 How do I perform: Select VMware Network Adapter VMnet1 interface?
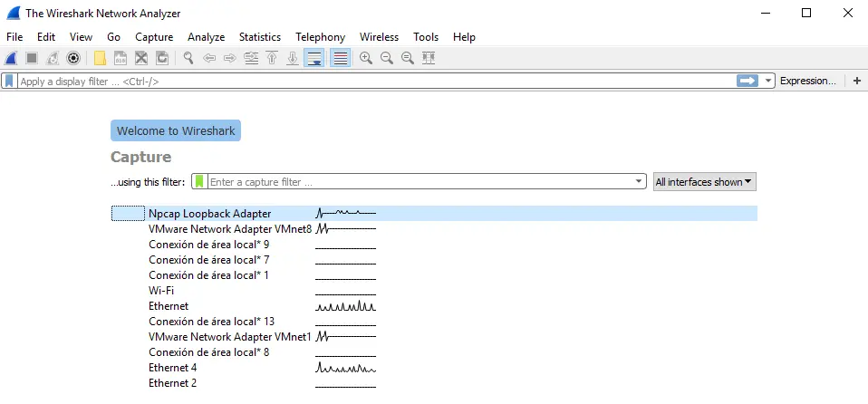point(434,336)
